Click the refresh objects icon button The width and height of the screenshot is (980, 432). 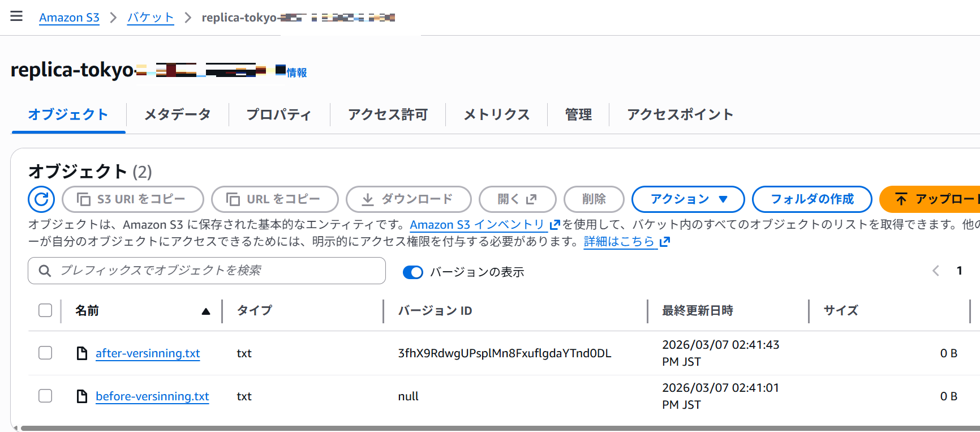tap(41, 199)
